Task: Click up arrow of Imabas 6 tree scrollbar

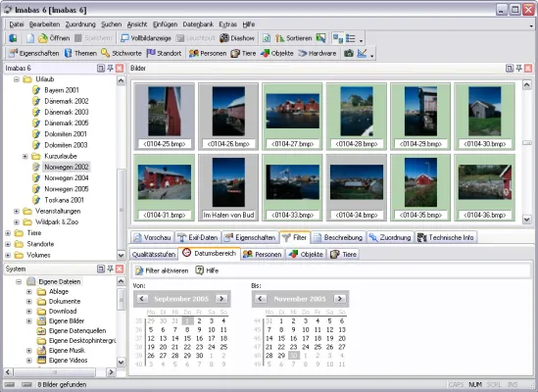Action: pos(122,81)
